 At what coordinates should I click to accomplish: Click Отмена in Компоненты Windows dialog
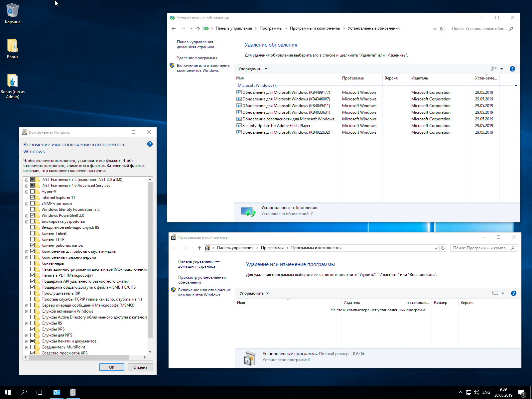140,367
